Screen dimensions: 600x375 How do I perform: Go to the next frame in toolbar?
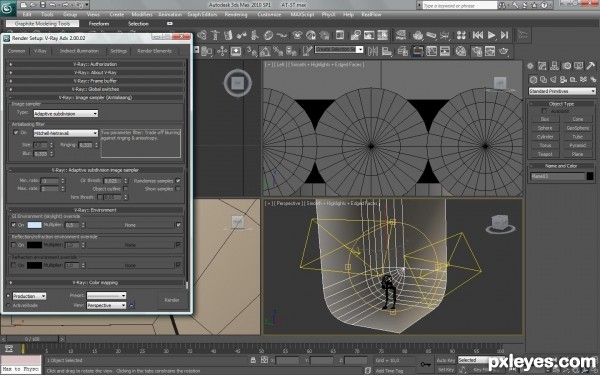pyautogui.click(x=505, y=35)
